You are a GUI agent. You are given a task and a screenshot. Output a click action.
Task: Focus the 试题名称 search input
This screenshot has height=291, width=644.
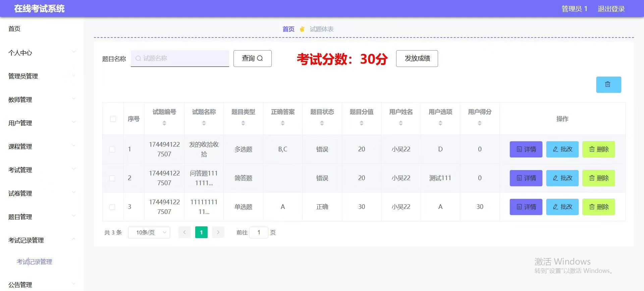click(x=180, y=59)
